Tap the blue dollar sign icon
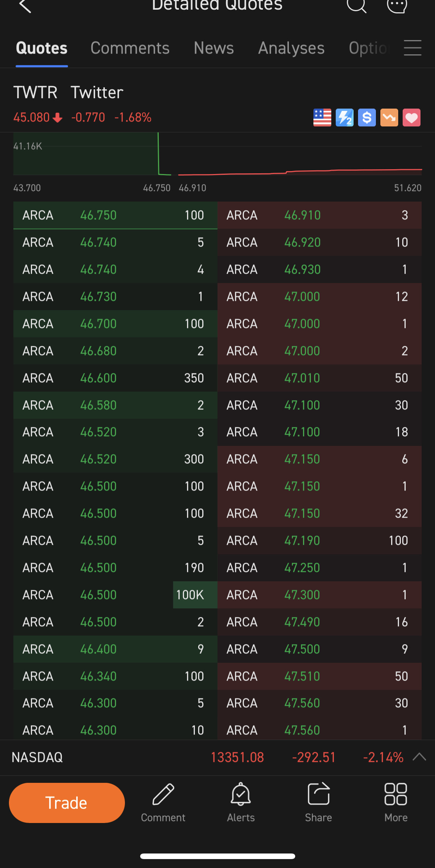435x868 pixels. (367, 118)
